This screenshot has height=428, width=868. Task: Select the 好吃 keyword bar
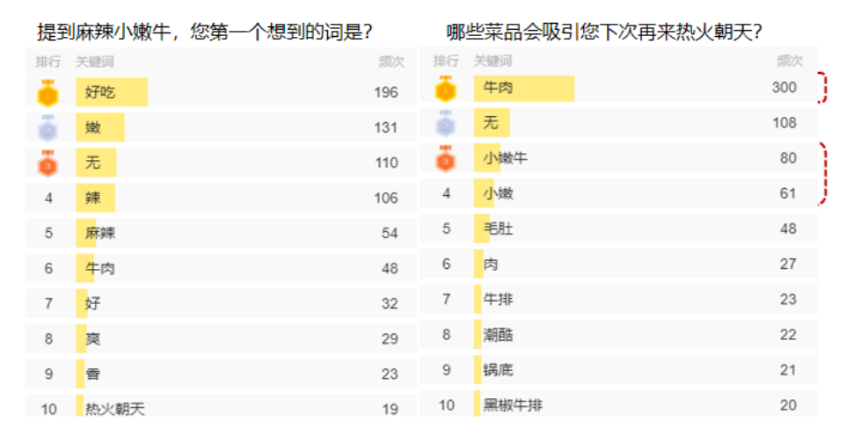point(112,92)
